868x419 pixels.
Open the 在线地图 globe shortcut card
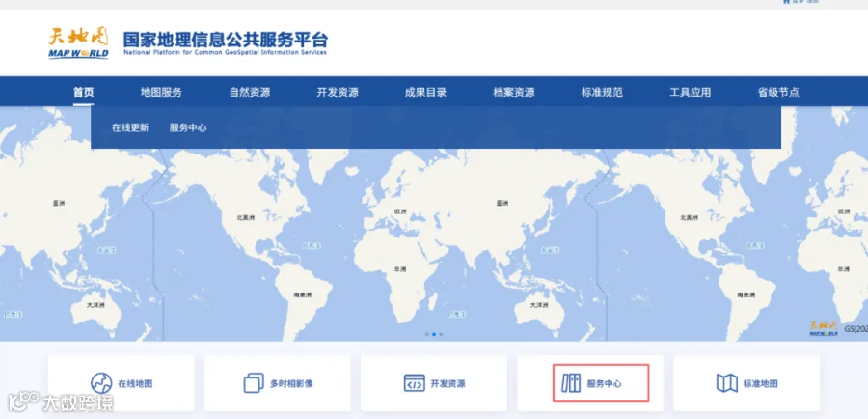click(122, 383)
